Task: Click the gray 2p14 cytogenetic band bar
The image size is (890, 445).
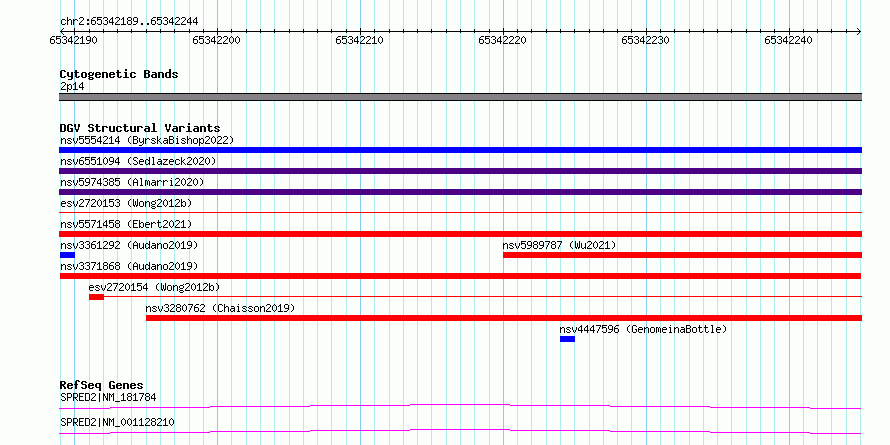Action: pos(460,97)
